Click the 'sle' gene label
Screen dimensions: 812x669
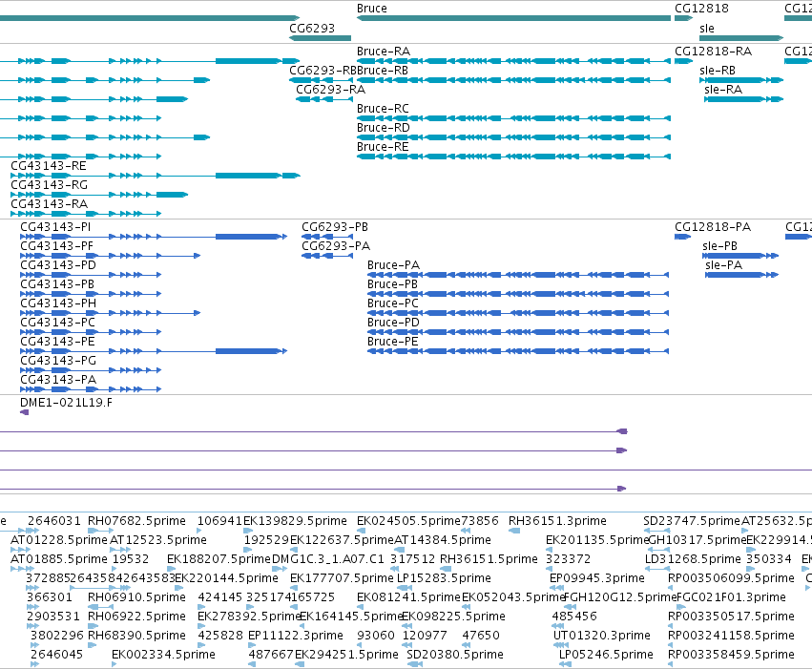tap(707, 28)
